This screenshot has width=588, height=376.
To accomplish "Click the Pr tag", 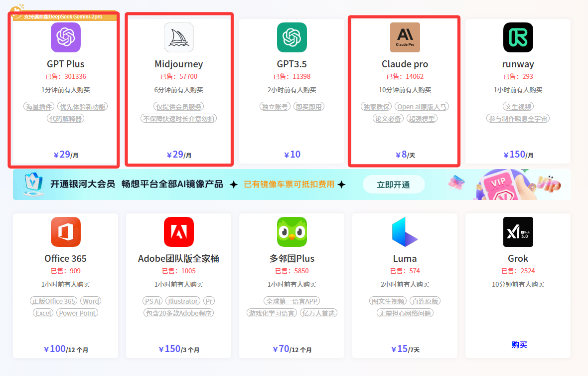I will pos(209,301).
